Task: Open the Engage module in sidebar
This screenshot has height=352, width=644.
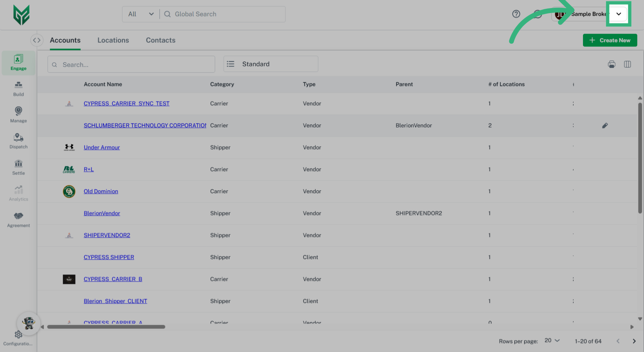Action: click(x=18, y=62)
